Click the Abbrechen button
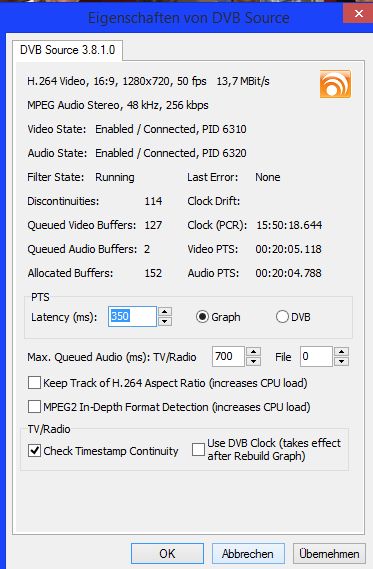 (248, 553)
